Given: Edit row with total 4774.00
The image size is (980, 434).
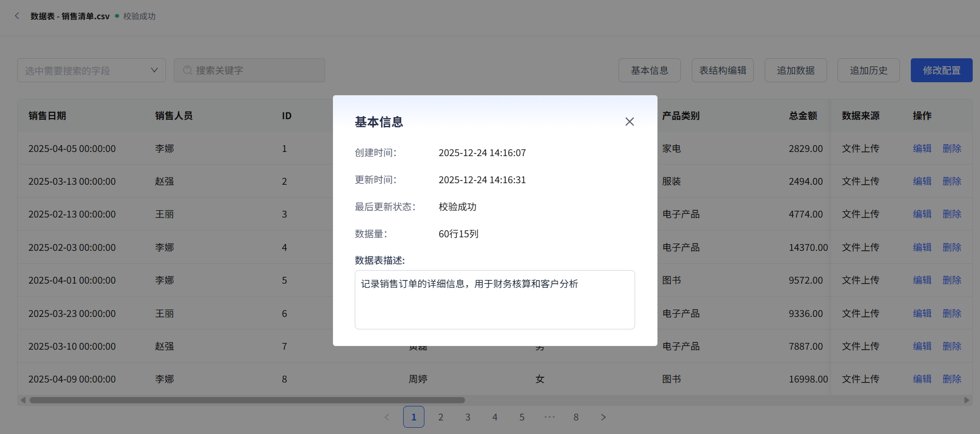Looking at the screenshot, I should coord(922,214).
